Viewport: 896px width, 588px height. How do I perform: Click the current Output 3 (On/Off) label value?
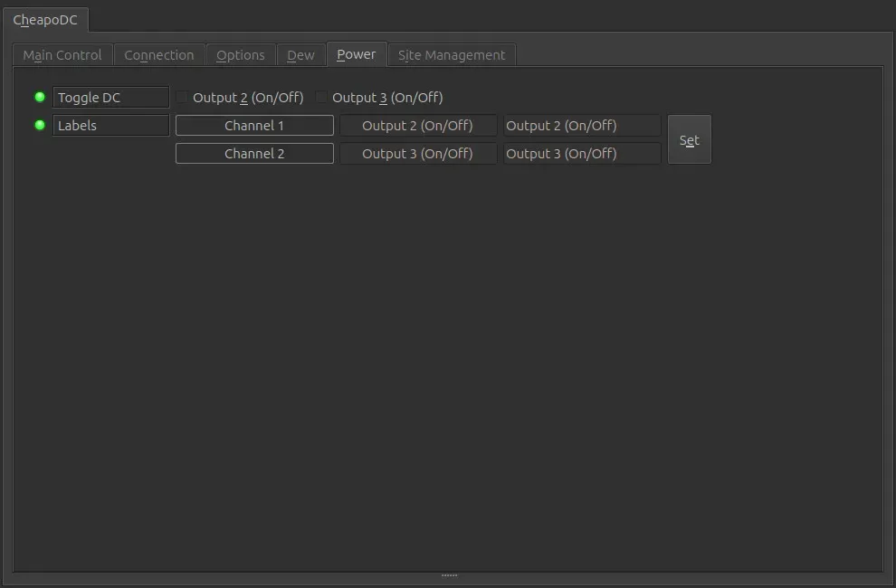coord(418,153)
